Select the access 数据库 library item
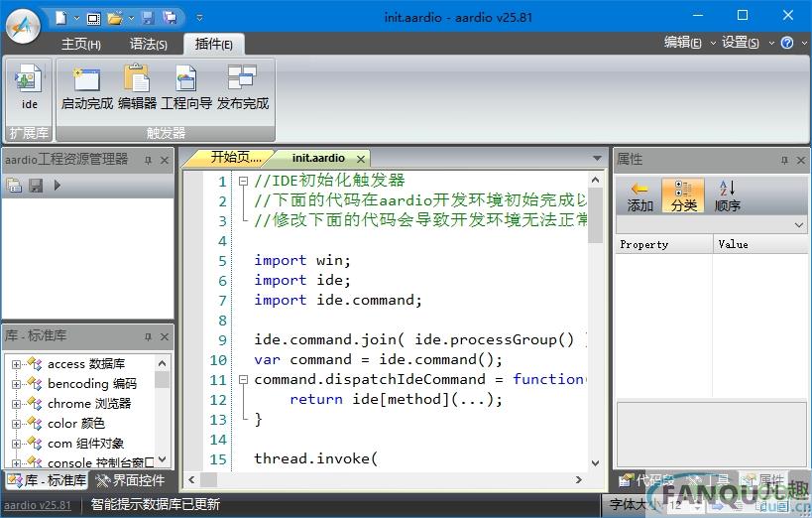This screenshot has width=812, height=518. pos(86,364)
